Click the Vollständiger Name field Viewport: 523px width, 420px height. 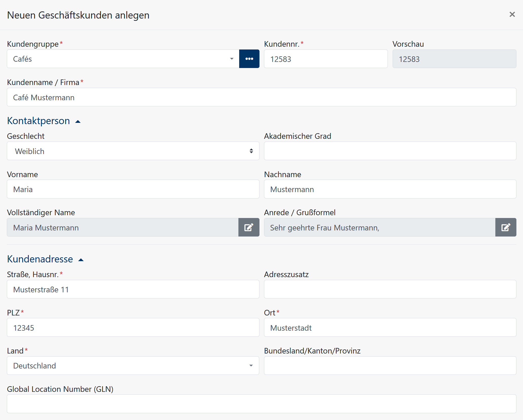123,227
